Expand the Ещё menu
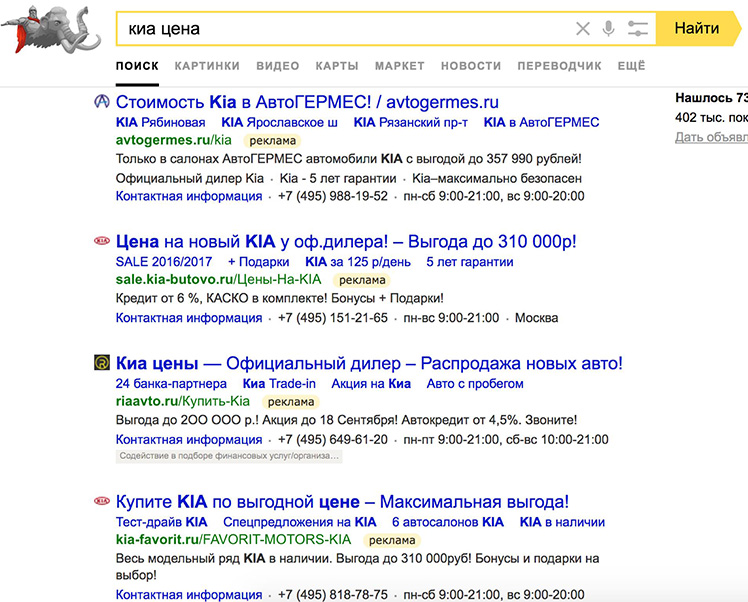The width and height of the screenshot is (748, 602). [x=631, y=66]
